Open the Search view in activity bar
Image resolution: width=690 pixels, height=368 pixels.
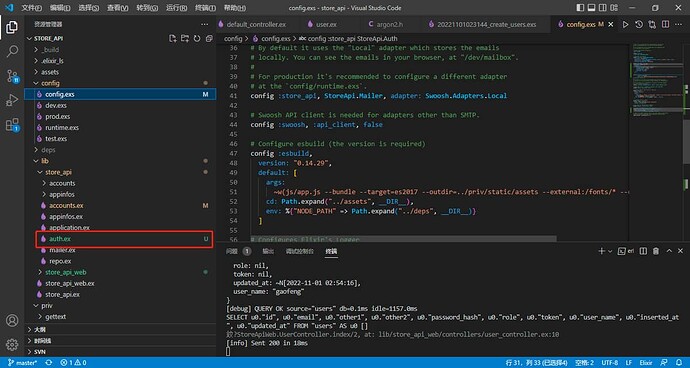[12, 52]
